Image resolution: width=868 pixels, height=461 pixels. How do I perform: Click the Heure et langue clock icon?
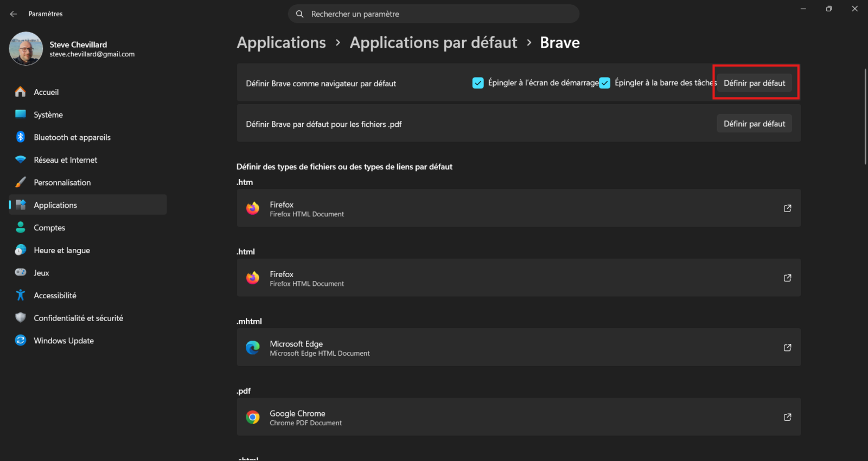coord(21,250)
